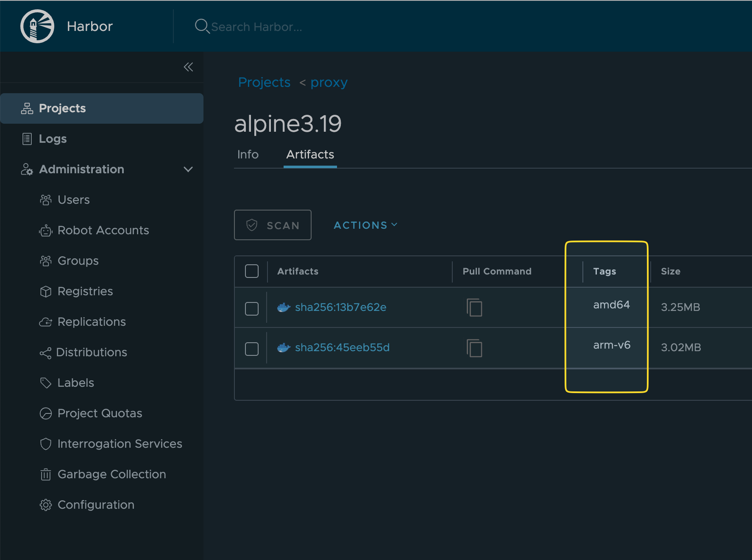Go to the proxy breadcrumb link
The width and height of the screenshot is (752, 560).
pos(329,83)
